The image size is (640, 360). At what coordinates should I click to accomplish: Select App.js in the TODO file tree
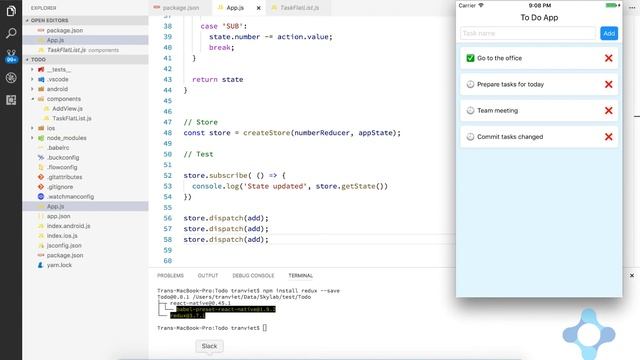click(x=55, y=207)
